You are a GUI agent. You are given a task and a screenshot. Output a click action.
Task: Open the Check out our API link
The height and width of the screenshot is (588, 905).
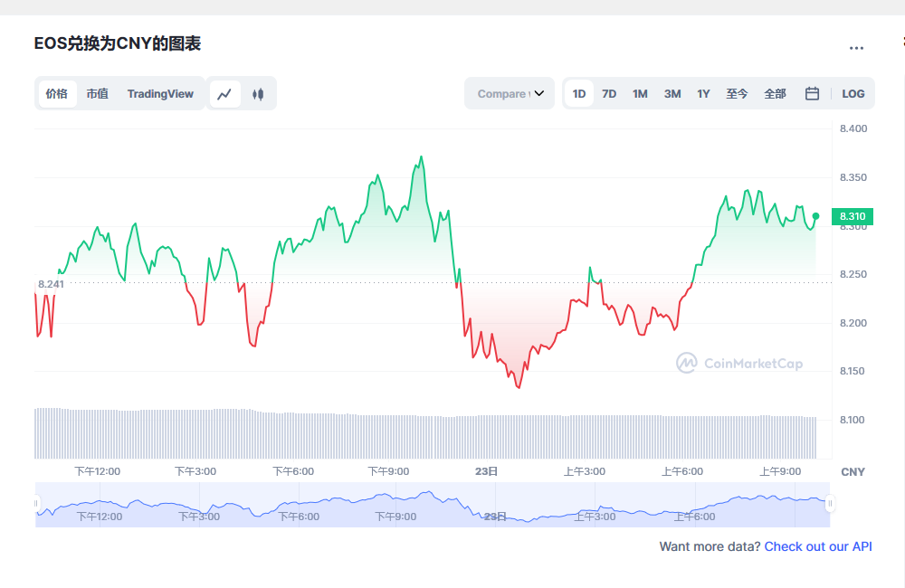coord(818,546)
